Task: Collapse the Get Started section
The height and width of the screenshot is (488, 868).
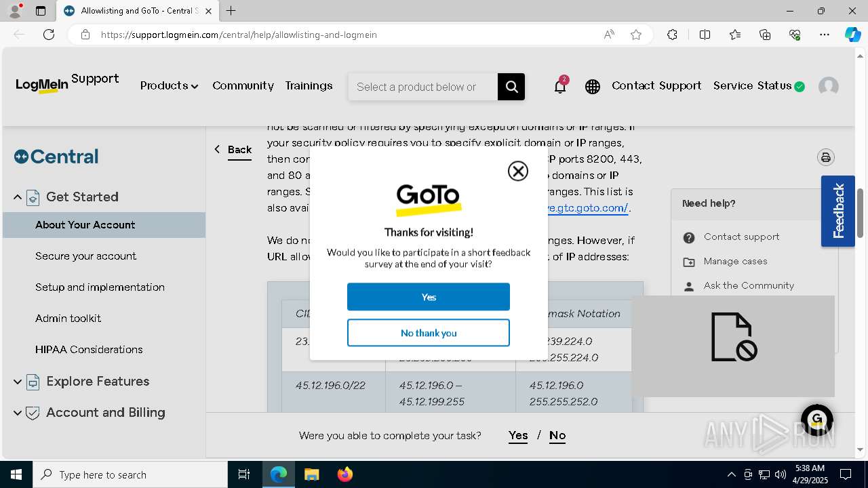Action: pyautogui.click(x=18, y=197)
